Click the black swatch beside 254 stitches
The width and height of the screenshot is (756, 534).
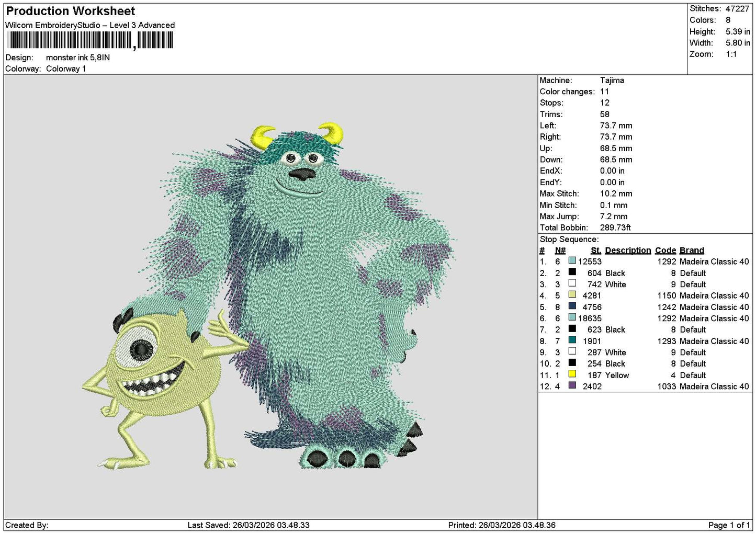[x=572, y=362]
